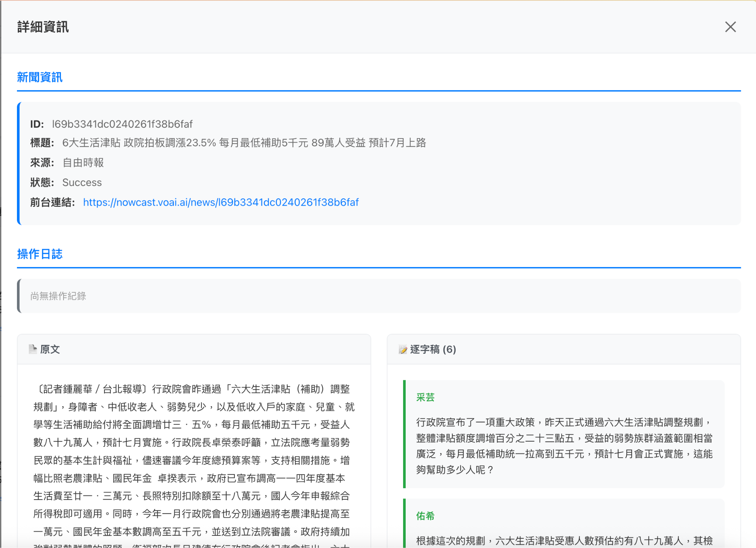Click the 標題 label
This screenshot has height=548, width=756.
(x=42, y=143)
